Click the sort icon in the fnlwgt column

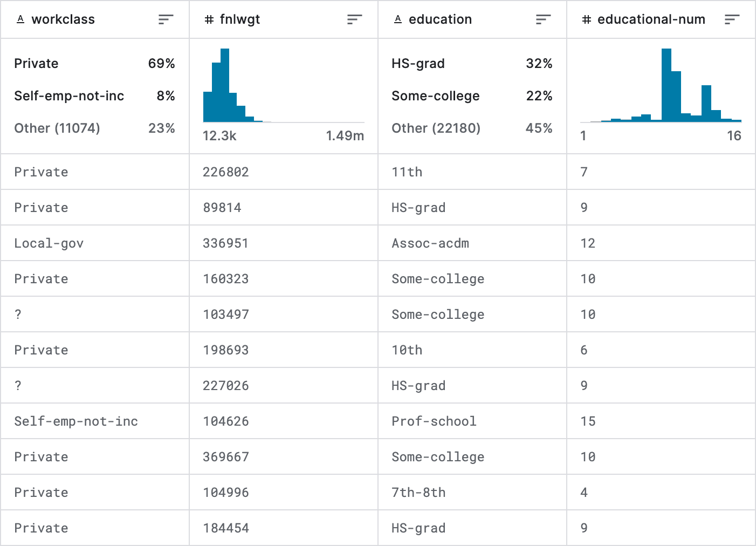click(x=354, y=19)
